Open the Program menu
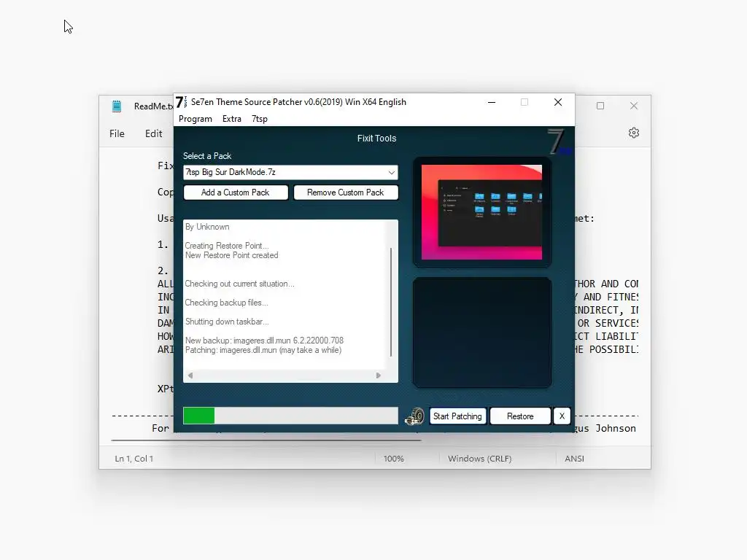The image size is (747, 560). point(196,119)
